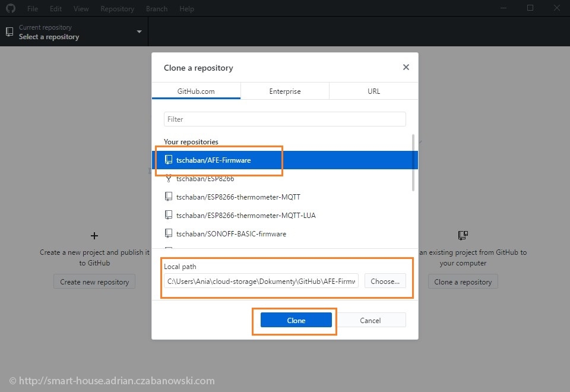Maximize the GitHub Desktop window
570x392 pixels.
(x=530, y=8)
